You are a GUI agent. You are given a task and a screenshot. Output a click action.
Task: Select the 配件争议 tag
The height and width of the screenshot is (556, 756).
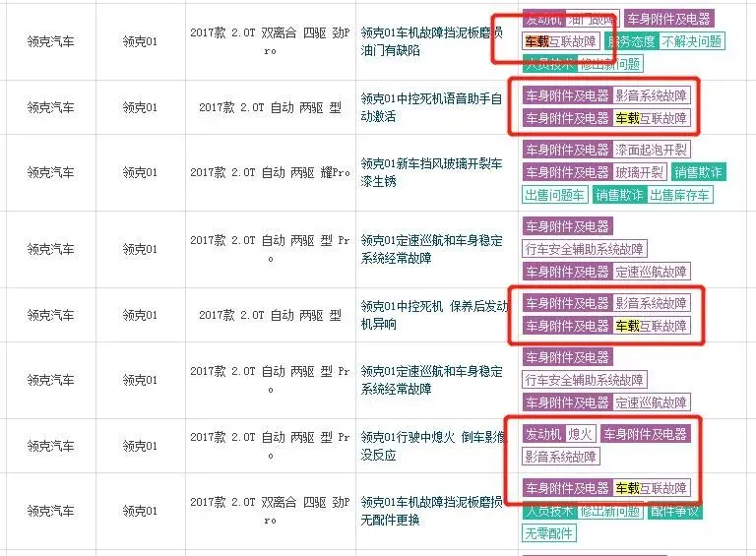click(x=674, y=511)
